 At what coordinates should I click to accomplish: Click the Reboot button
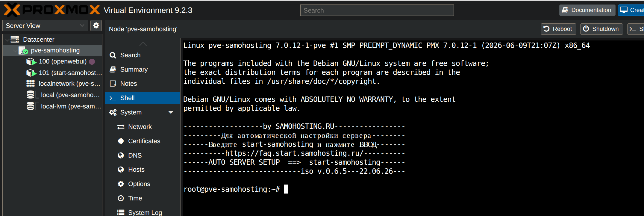(558, 29)
